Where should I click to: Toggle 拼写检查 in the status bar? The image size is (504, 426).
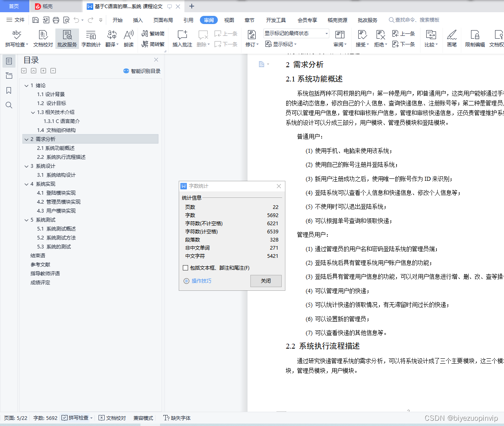point(77,417)
